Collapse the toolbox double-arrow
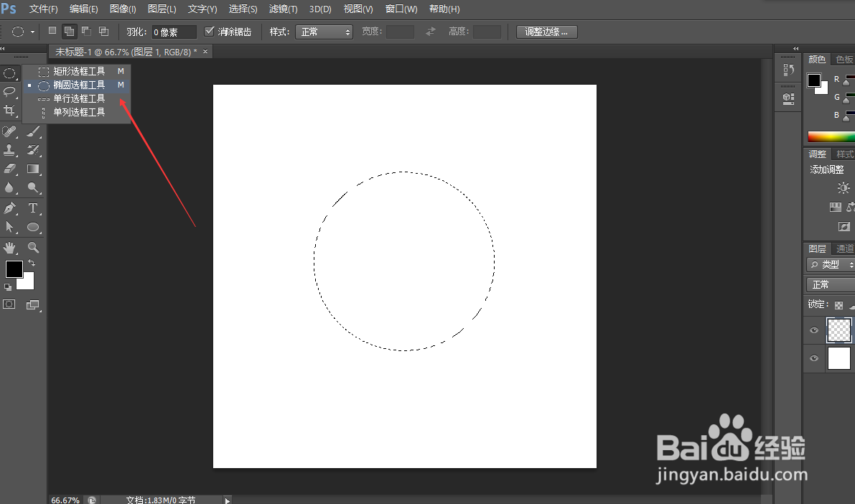855x504 pixels. coord(3,49)
